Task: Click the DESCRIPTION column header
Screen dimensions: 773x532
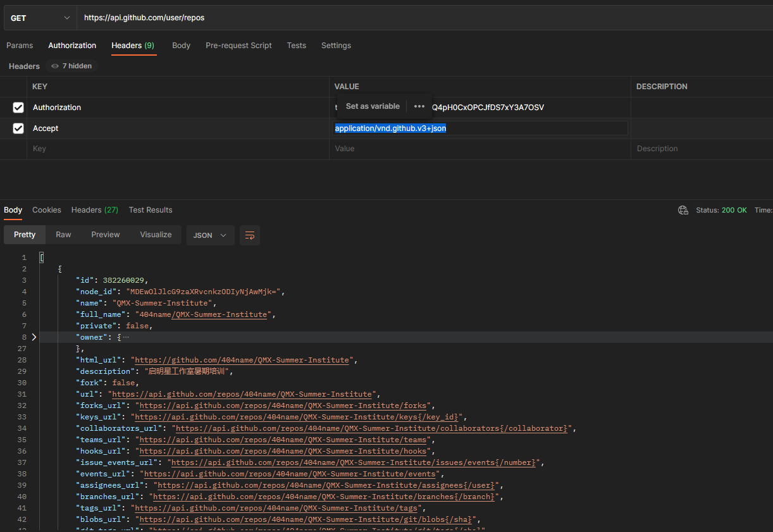Action: coord(662,87)
